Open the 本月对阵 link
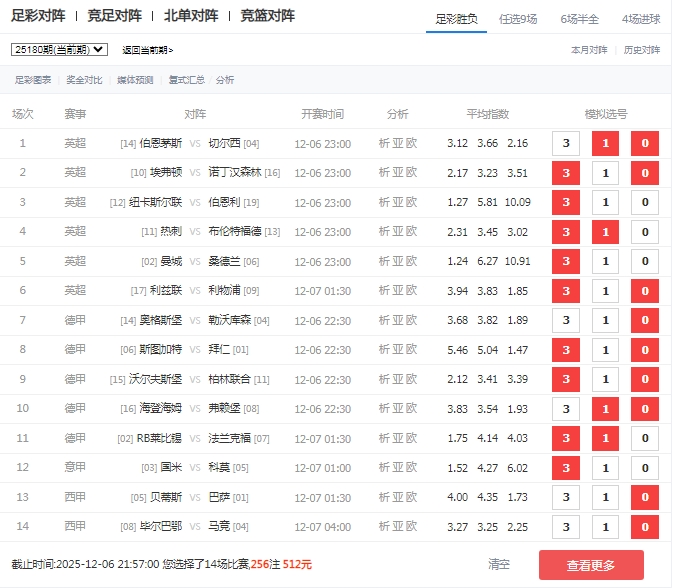Screen dimensions: 674x588 589,49
